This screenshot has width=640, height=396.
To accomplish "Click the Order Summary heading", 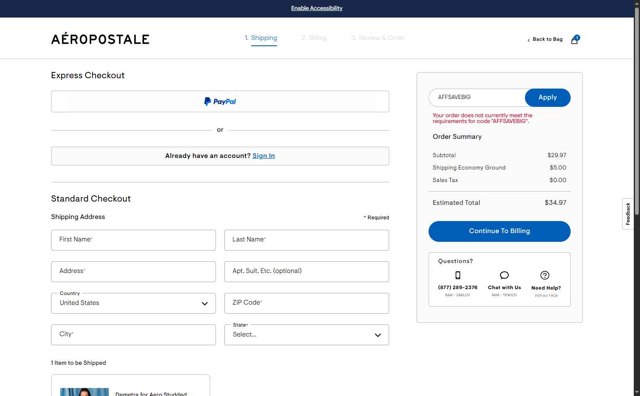I will [x=457, y=137].
